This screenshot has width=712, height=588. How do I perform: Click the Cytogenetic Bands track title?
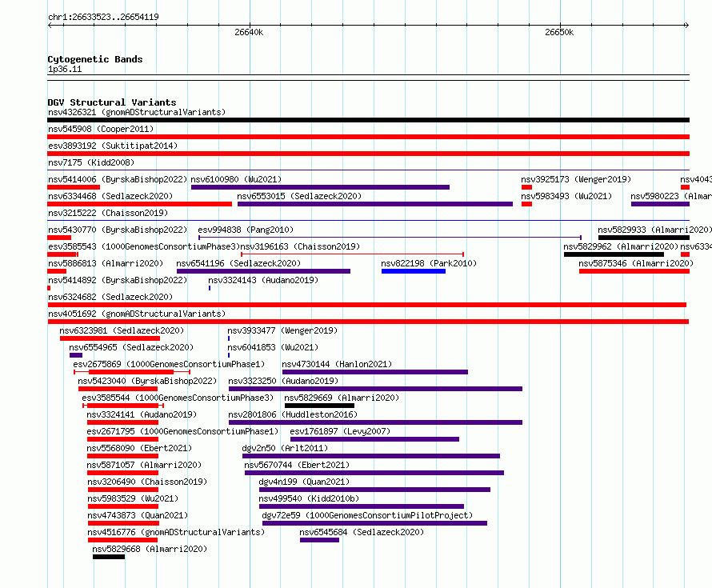(x=95, y=59)
